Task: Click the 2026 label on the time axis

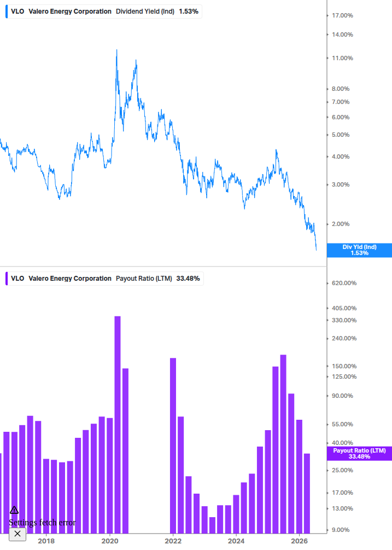Action: [x=299, y=541]
